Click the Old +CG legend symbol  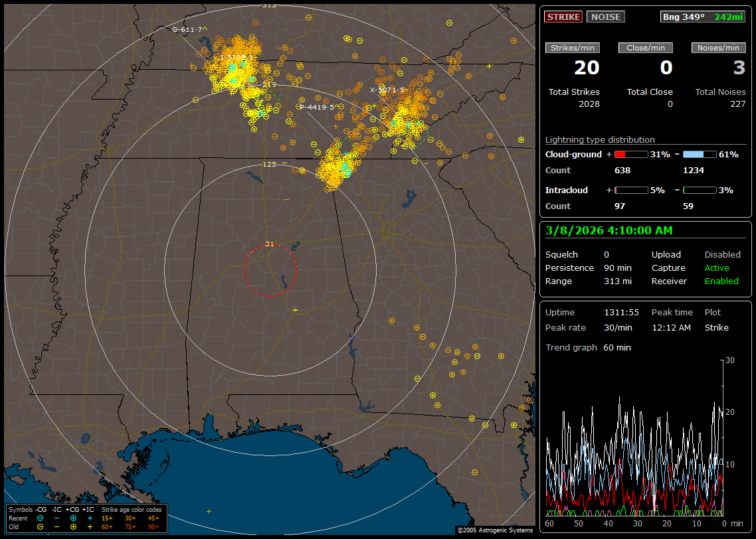tap(73, 526)
